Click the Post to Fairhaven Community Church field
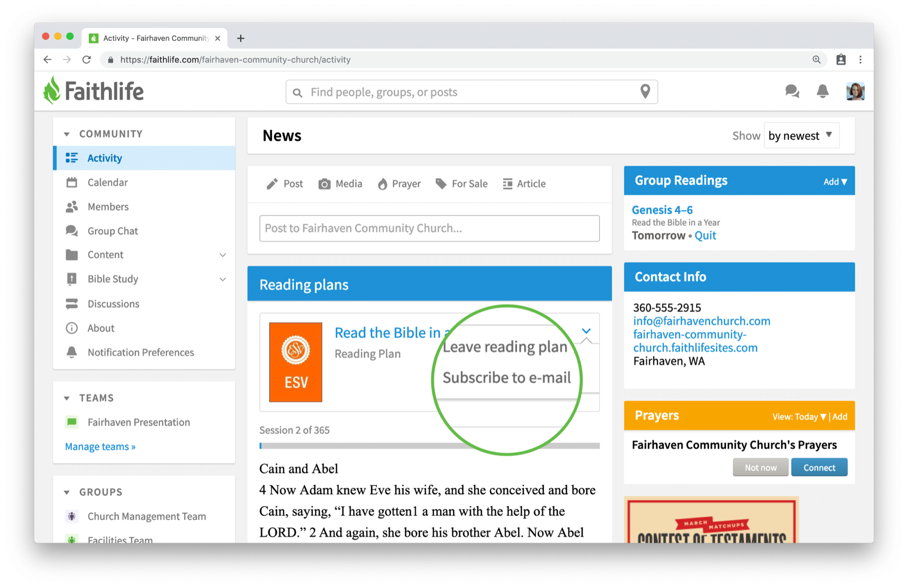Viewport: 908px width, 588px height. (x=429, y=228)
